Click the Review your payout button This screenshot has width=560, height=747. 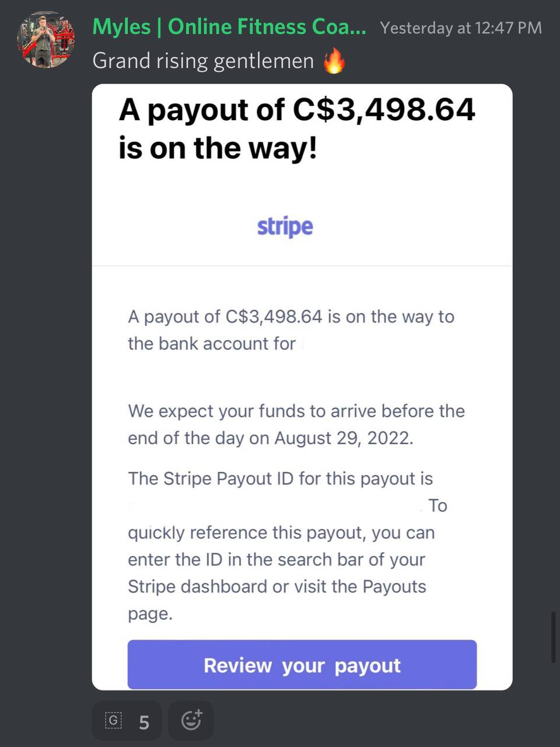point(302,665)
